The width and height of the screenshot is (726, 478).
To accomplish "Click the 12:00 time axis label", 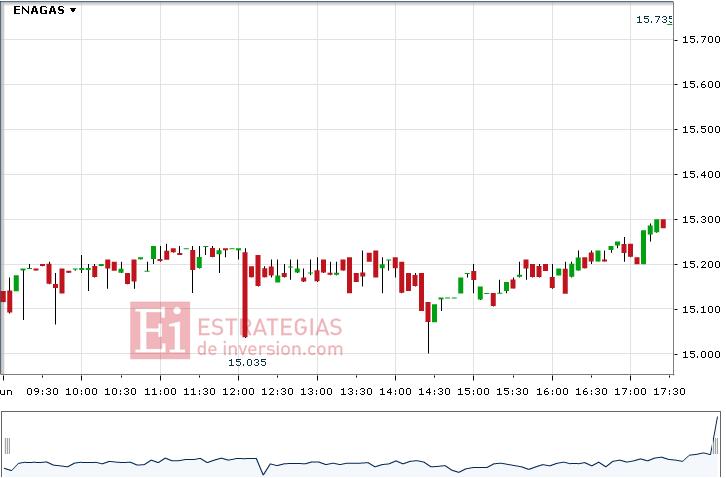I will pos(238,391).
